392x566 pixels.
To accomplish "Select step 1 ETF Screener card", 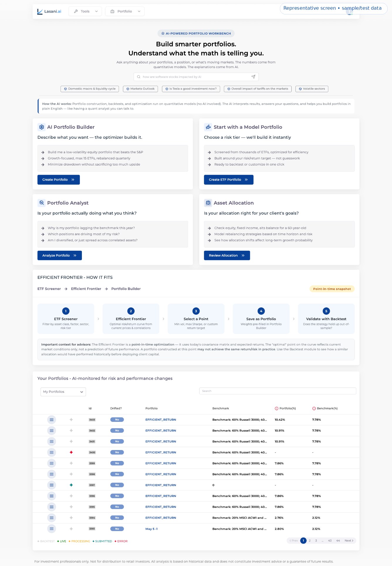I will pyautogui.click(x=66, y=319).
